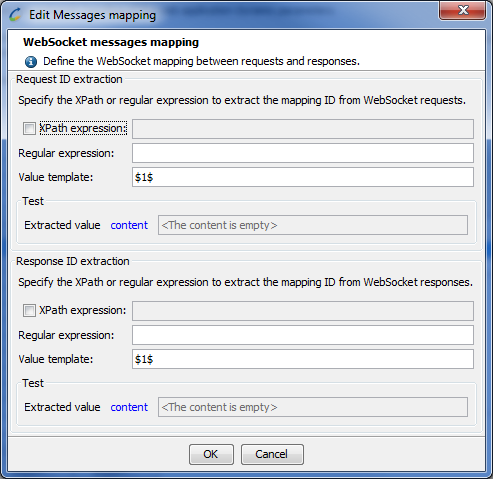Click the app logo icon in title bar
This screenshot has width=493, height=479.
[15, 15]
